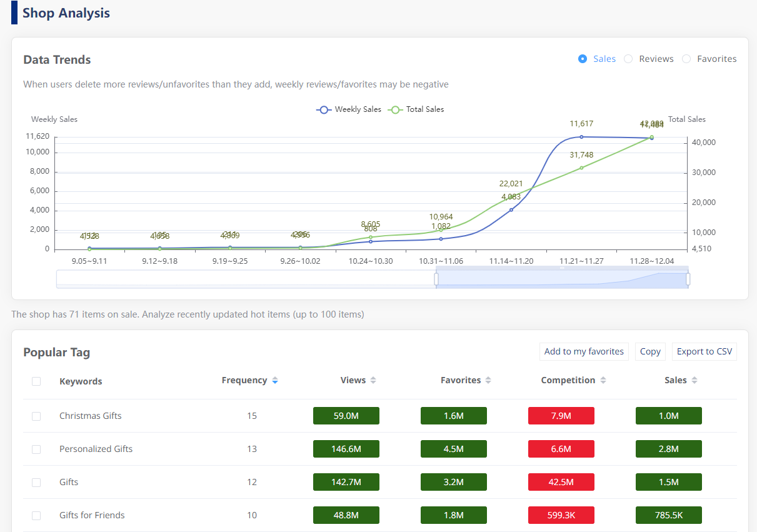
Task: Select the Personalized Gifts row checkbox
Action: pyautogui.click(x=36, y=449)
